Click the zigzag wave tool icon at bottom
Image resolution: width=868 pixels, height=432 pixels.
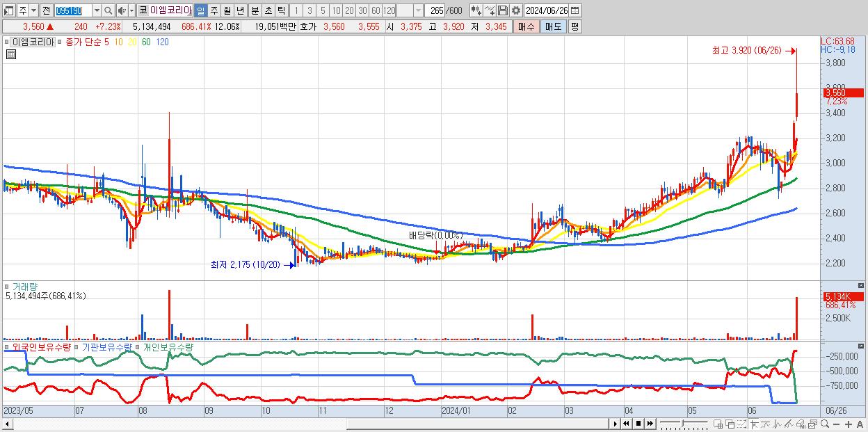[778, 424]
